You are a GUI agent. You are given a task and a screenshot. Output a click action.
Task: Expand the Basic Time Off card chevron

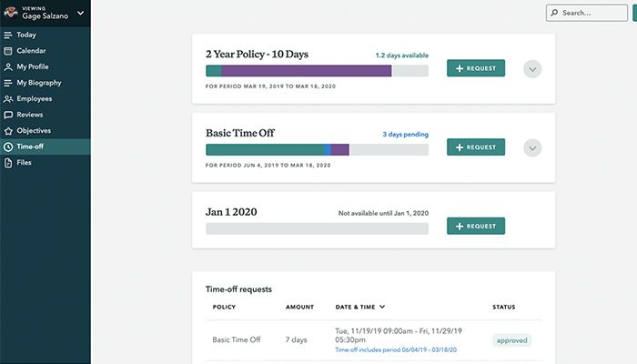click(x=533, y=147)
